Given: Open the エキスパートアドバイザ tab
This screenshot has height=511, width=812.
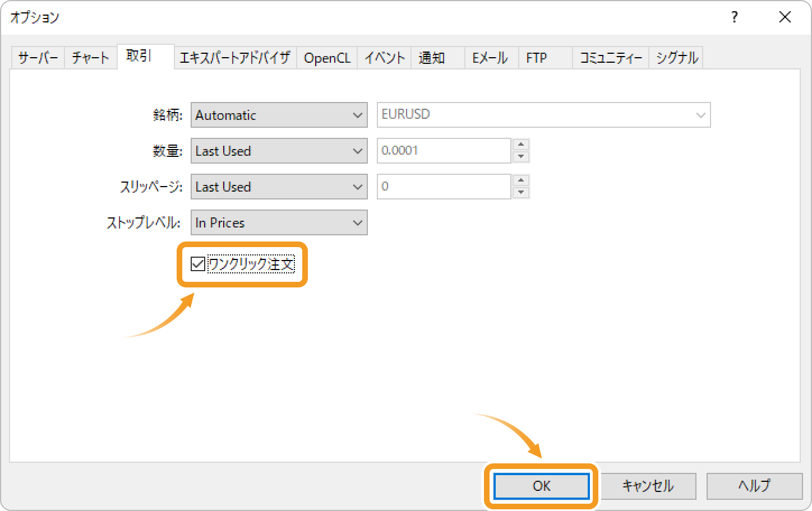Looking at the screenshot, I should (236, 58).
